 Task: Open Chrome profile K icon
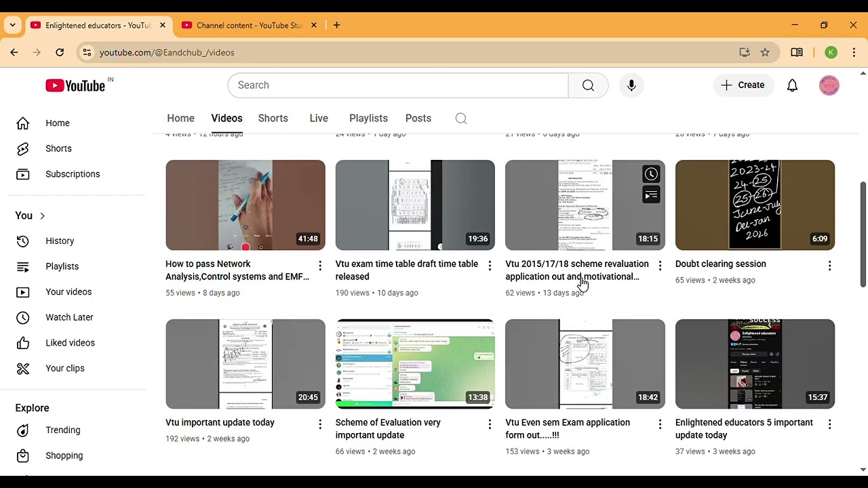point(831,52)
